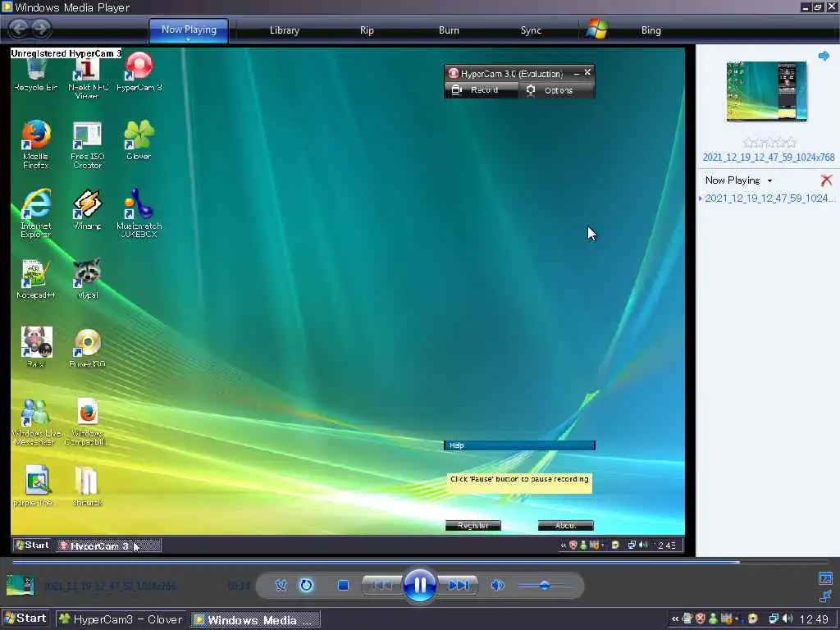This screenshot has width=840, height=630.
Task: Clear the list pane with red X
Action: (826, 180)
